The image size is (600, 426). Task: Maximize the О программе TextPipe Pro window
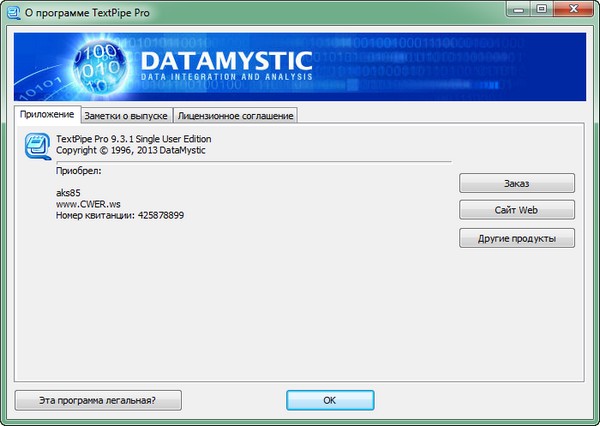pyautogui.click(x=542, y=8)
